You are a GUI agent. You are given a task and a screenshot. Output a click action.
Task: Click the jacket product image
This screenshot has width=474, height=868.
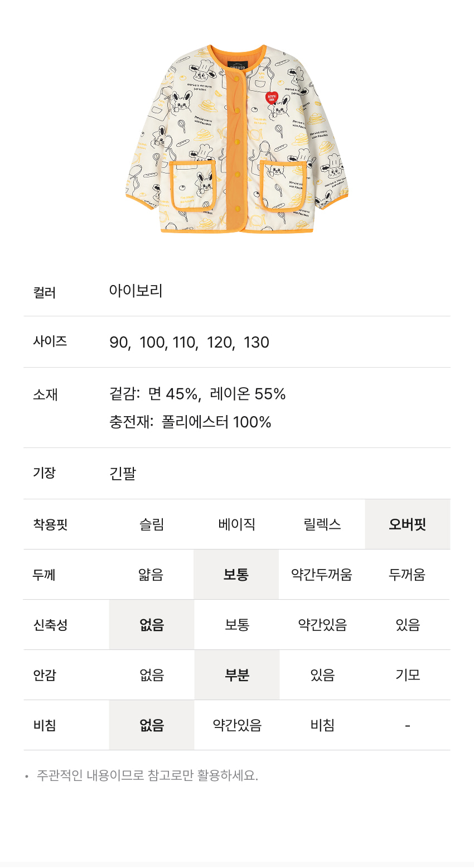[x=237, y=139]
